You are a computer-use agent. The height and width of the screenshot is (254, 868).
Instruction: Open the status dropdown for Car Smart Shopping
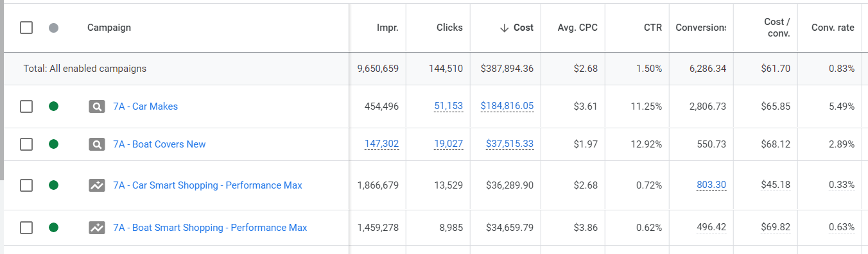54,185
